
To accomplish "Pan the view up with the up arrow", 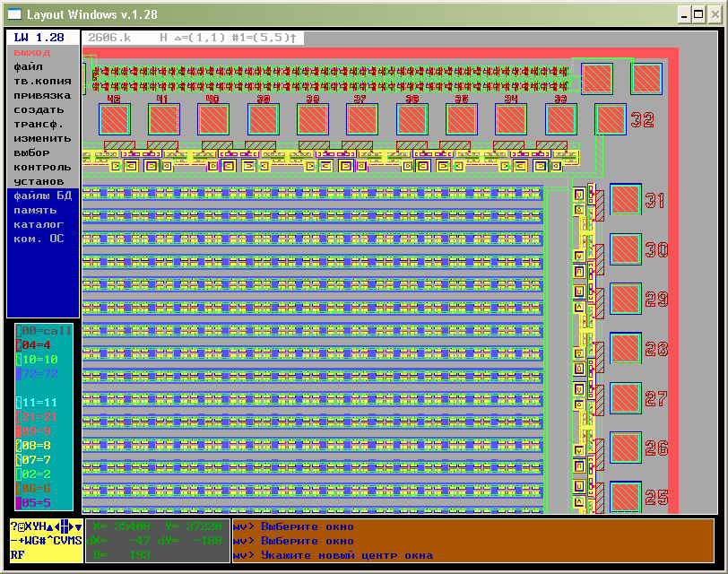I will coord(49,527).
